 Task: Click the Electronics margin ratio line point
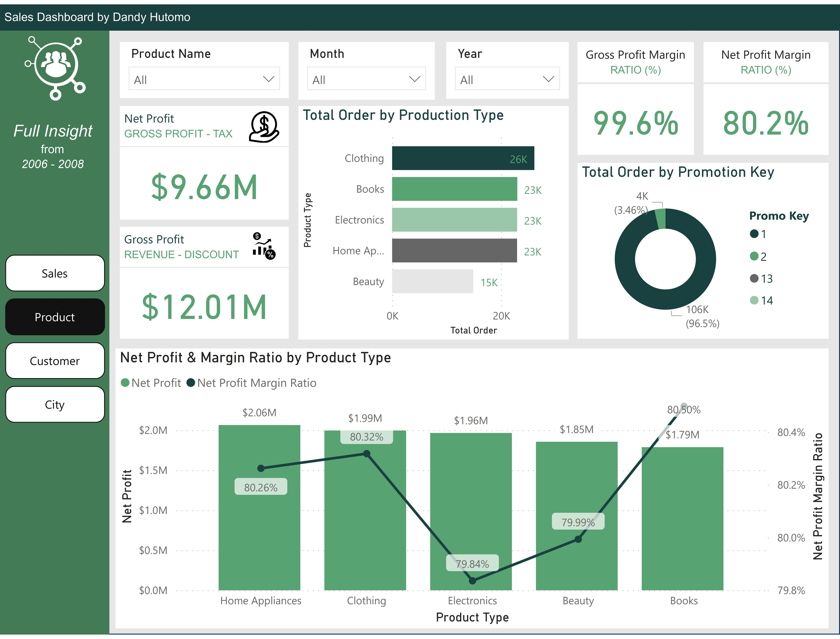[472, 581]
